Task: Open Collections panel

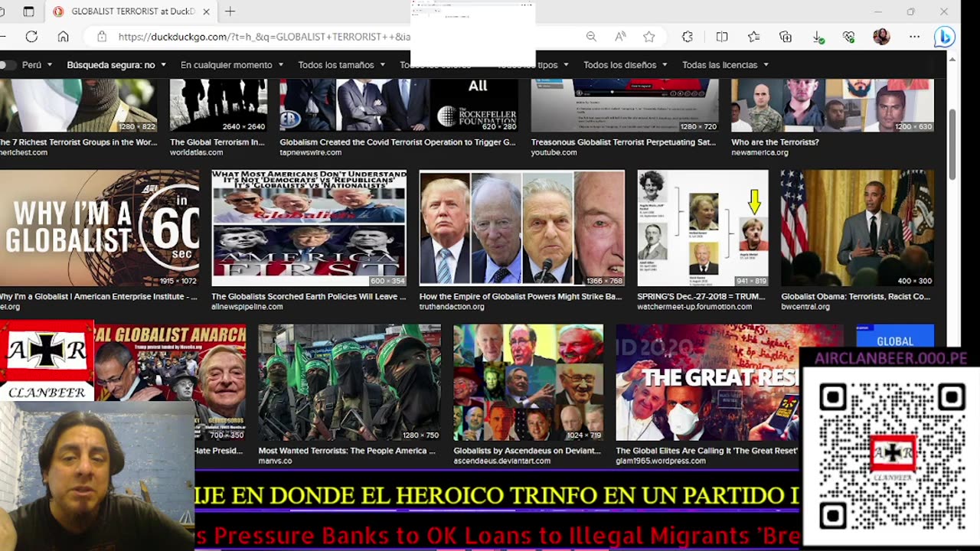Action: coord(786,37)
